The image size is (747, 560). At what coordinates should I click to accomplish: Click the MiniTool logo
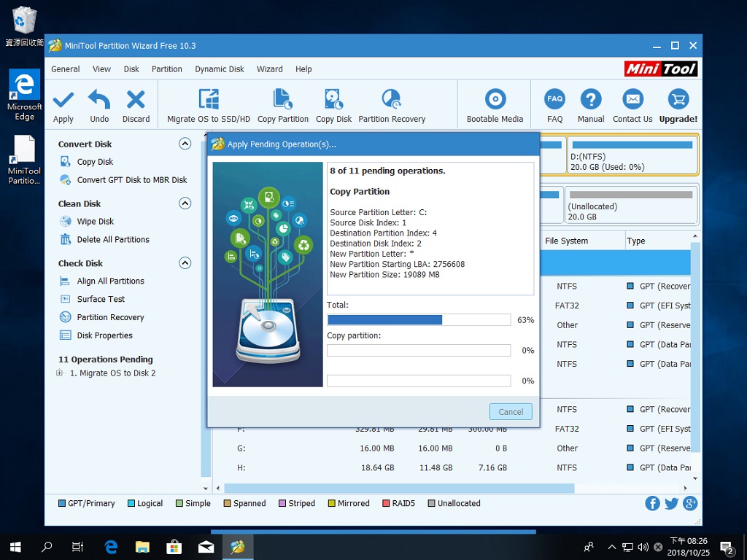(661, 69)
